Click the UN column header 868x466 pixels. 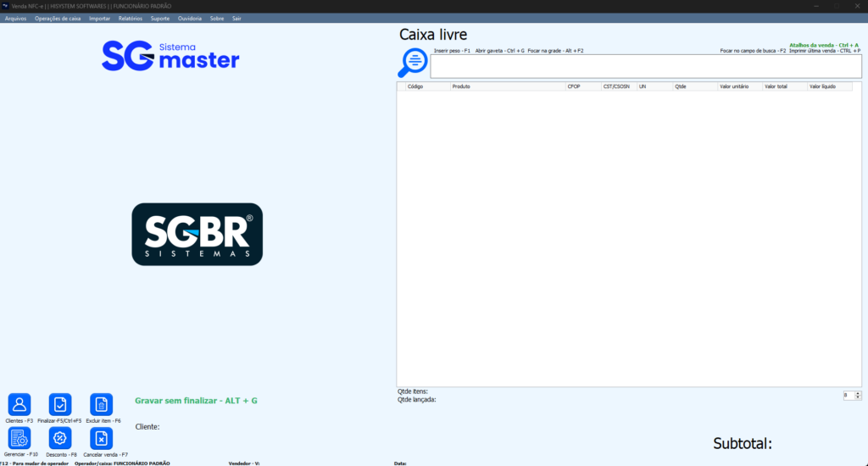pos(655,86)
